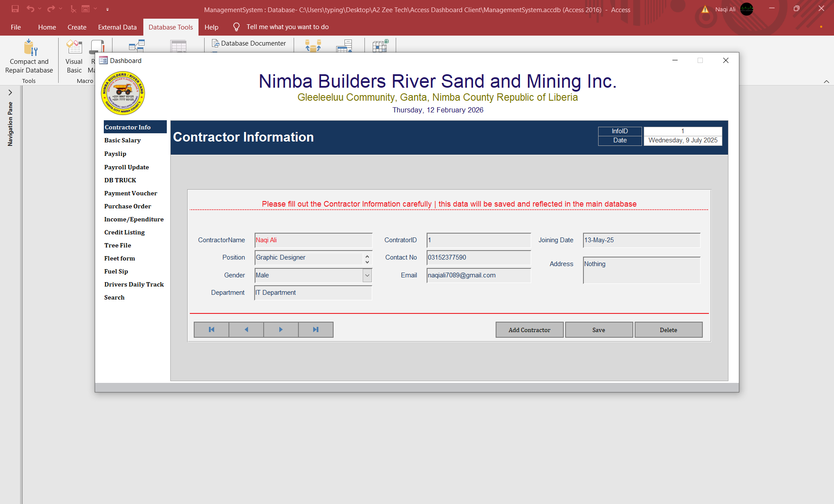
Task: Open Drivers Daily Track from sidebar
Action: coord(134,284)
